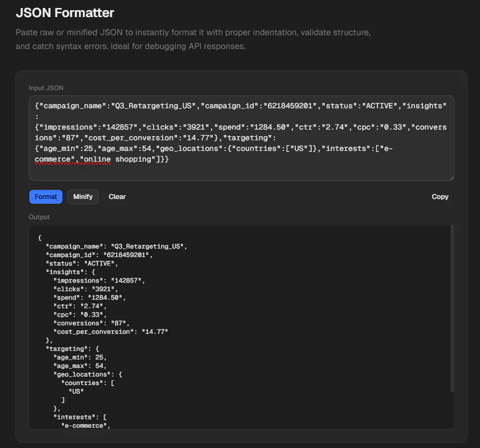Click the blue Format button
Viewport: 480px width, 448px height.
46,197
